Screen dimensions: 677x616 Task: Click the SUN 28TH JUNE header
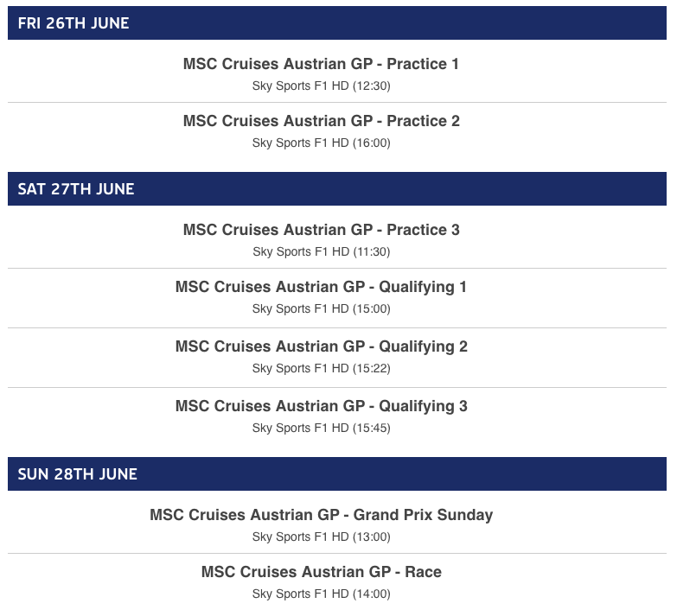pyautogui.click(x=337, y=473)
